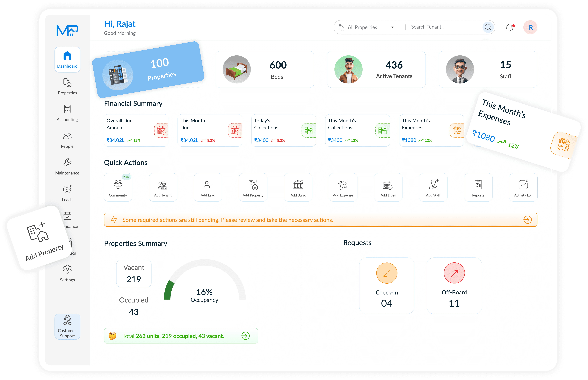
Task: Click the This Month Due calendar icon
Action: click(x=235, y=130)
